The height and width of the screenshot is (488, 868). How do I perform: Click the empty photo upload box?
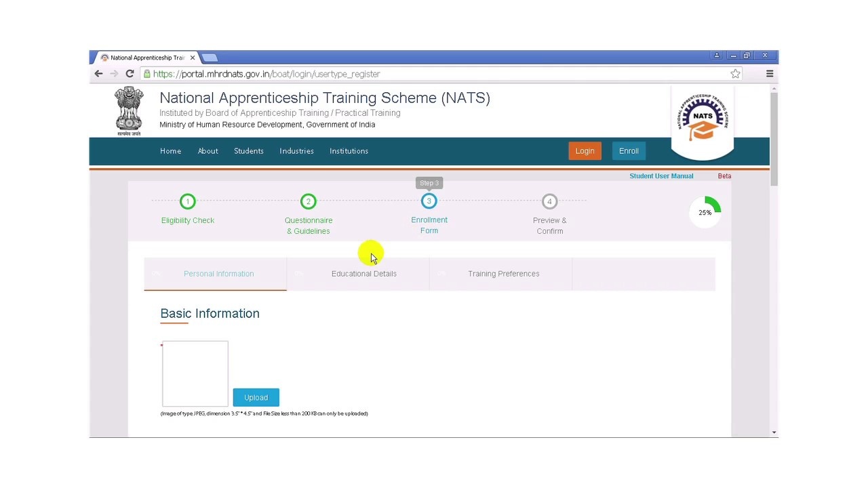[195, 373]
